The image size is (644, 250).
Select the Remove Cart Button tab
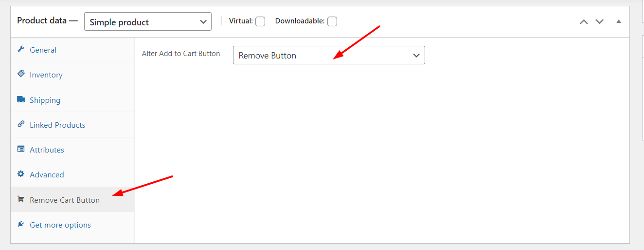click(x=72, y=200)
